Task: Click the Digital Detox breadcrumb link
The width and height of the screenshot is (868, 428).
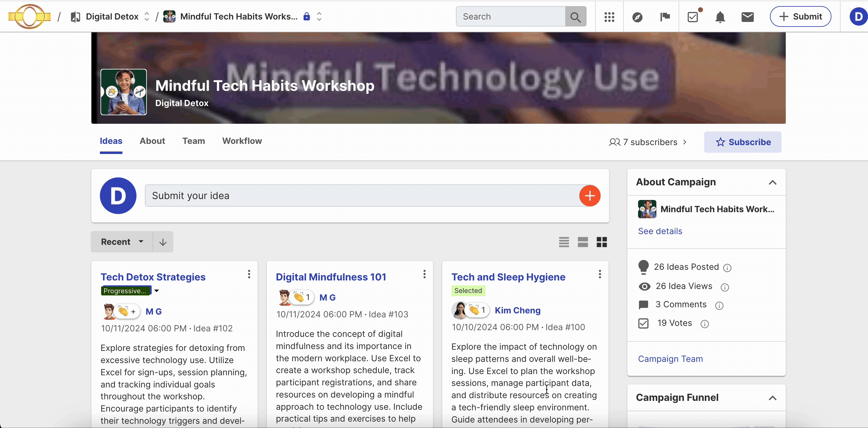Action: [x=112, y=16]
